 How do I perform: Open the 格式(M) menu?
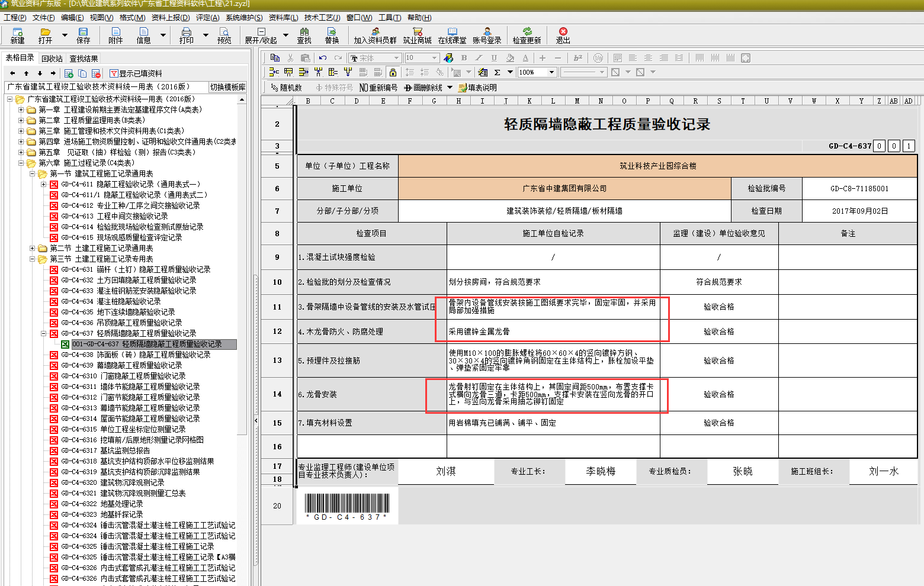132,18
